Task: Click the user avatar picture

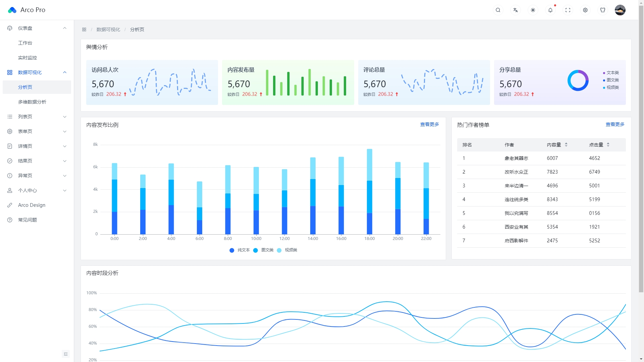Action: tap(620, 10)
